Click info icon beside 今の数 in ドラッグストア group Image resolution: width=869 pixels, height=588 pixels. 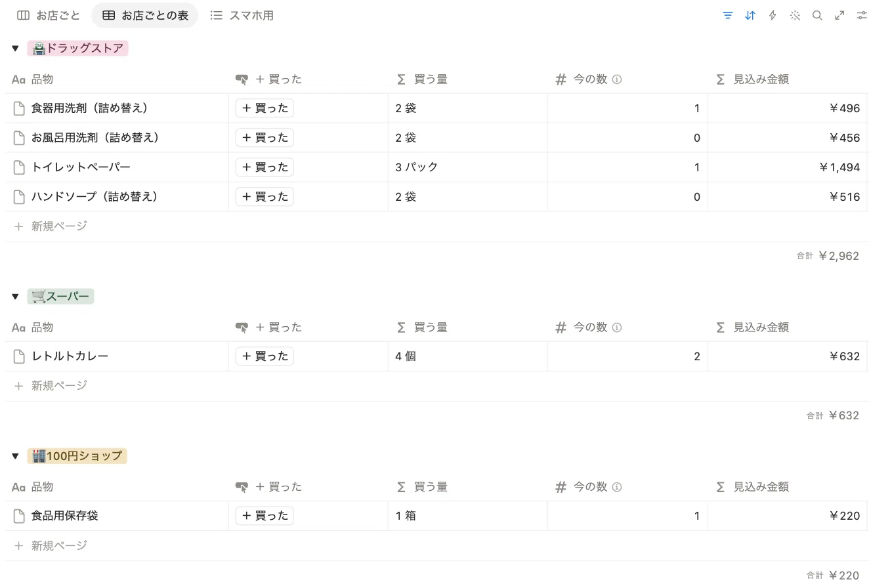pyautogui.click(x=617, y=79)
